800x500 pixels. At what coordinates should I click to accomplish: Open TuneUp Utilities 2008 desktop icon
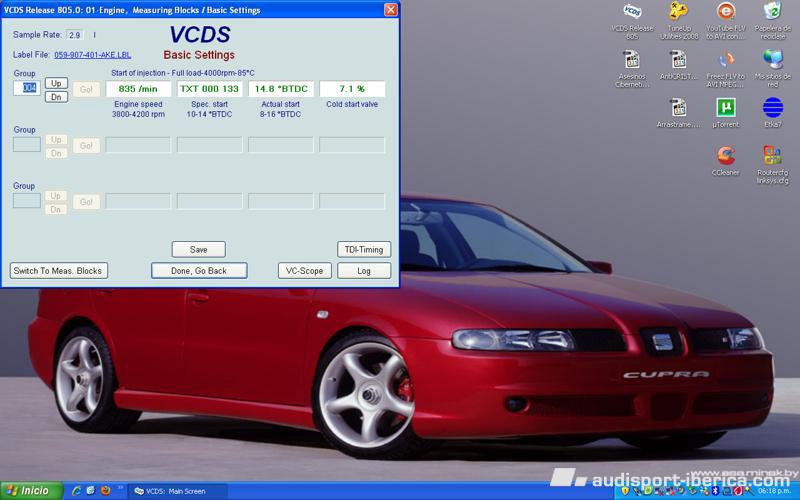679,21
